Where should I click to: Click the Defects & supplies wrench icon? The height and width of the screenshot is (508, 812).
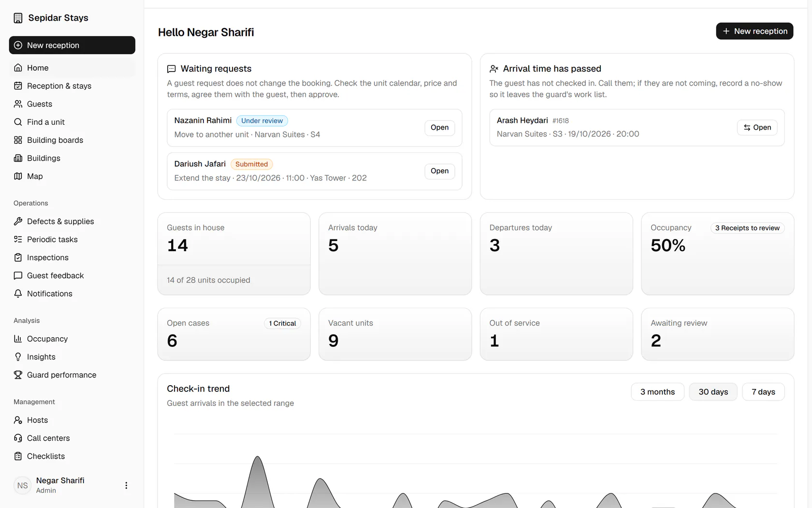pyautogui.click(x=18, y=221)
